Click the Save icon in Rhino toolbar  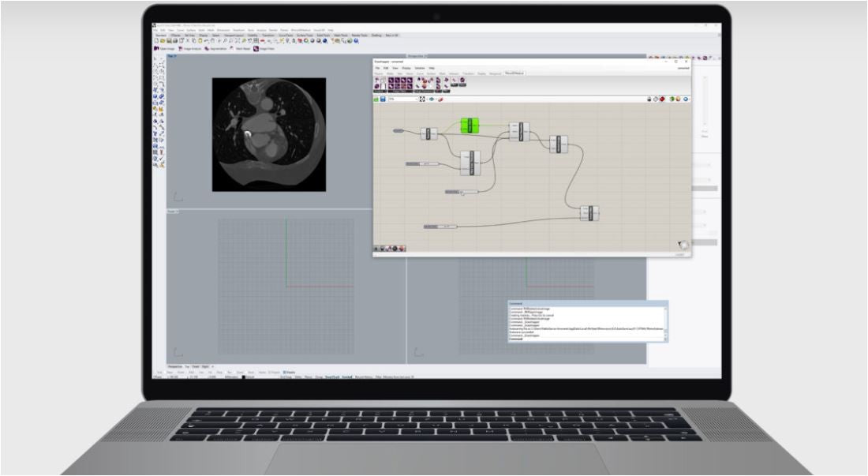tap(169, 40)
